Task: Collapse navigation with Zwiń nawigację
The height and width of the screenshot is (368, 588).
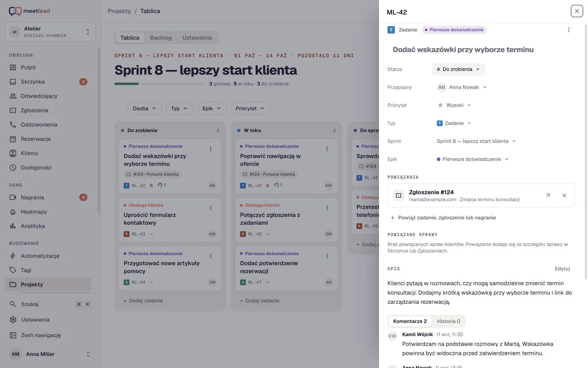Action: (51, 335)
